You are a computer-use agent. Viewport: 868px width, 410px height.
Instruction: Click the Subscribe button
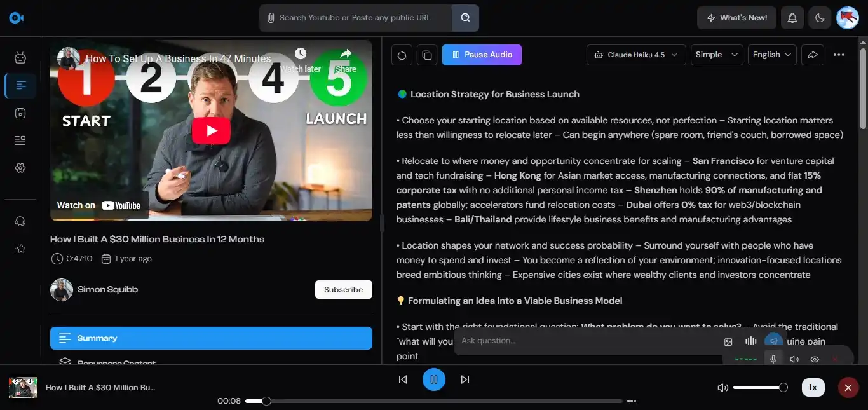[x=343, y=289]
